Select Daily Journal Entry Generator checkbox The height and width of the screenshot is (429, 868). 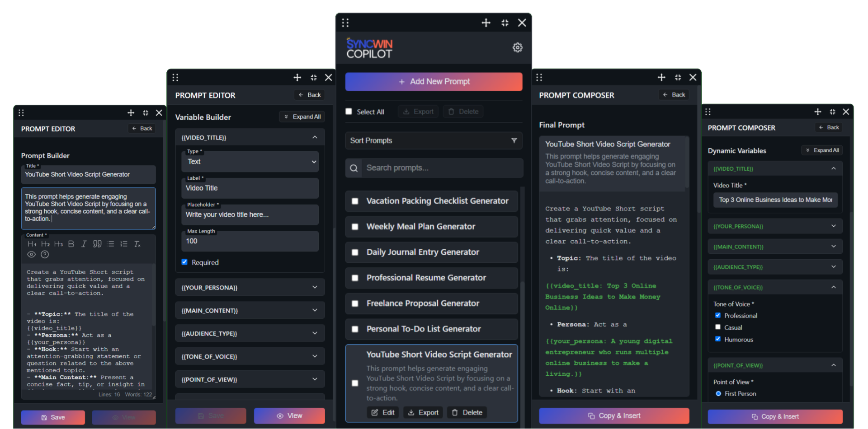tap(355, 252)
